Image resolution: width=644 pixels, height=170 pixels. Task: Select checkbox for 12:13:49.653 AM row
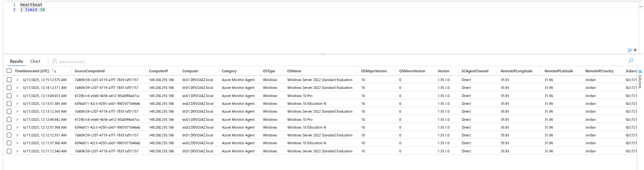click(x=9, y=95)
